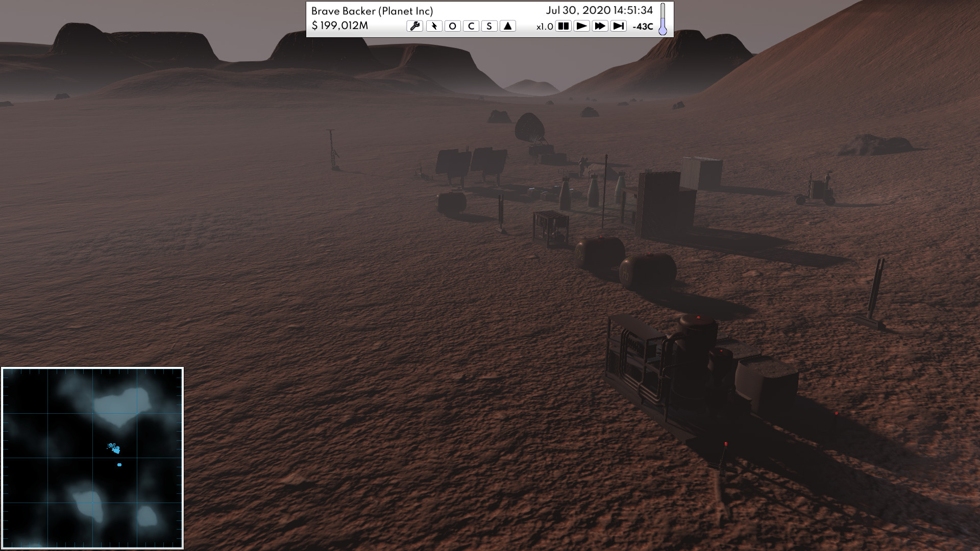
Task: Click the black triangle toolbar button
Action: 507,26
